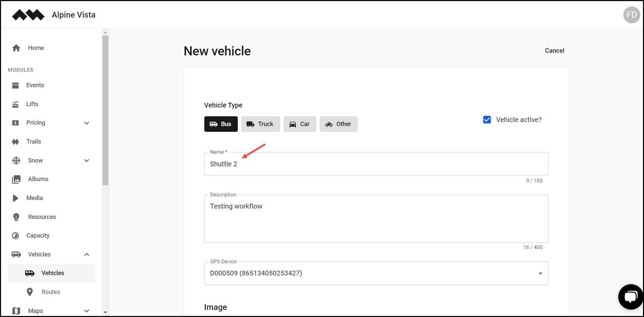Image resolution: width=644 pixels, height=317 pixels.
Task: Click the Cancel link
Action: (x=554, y=50)
